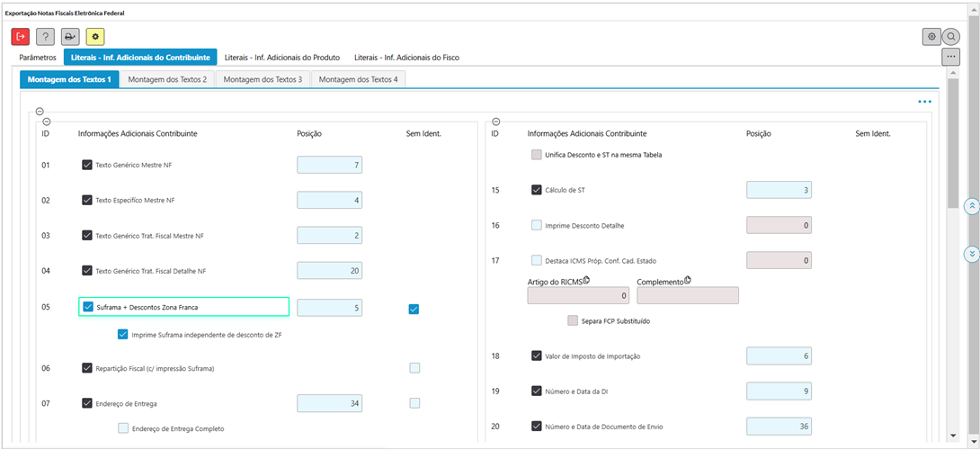The height and width of the screenshot is (450, 980).
Task: Open help with the question mark icon
Action: coord(46,36)
